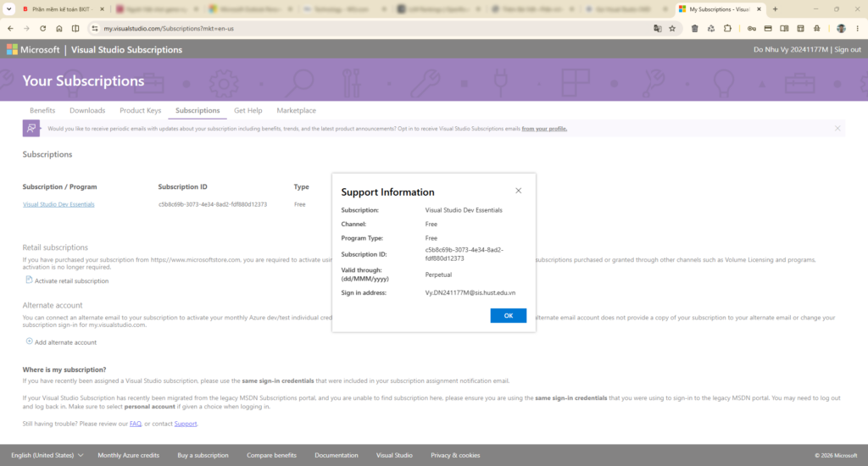Open Buy a subscription footer link
This screenshot has width=868, height=466.
tap(203, 456)
